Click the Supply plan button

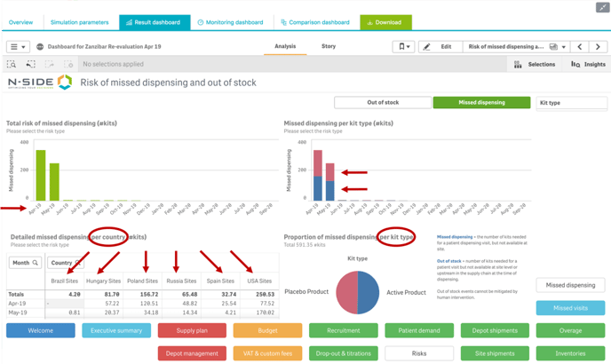192,330
